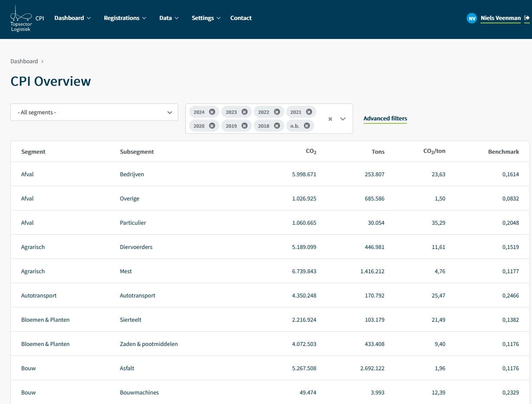
Task: Remove the 2023 year filter tag
Action: [x=244, y=112]
